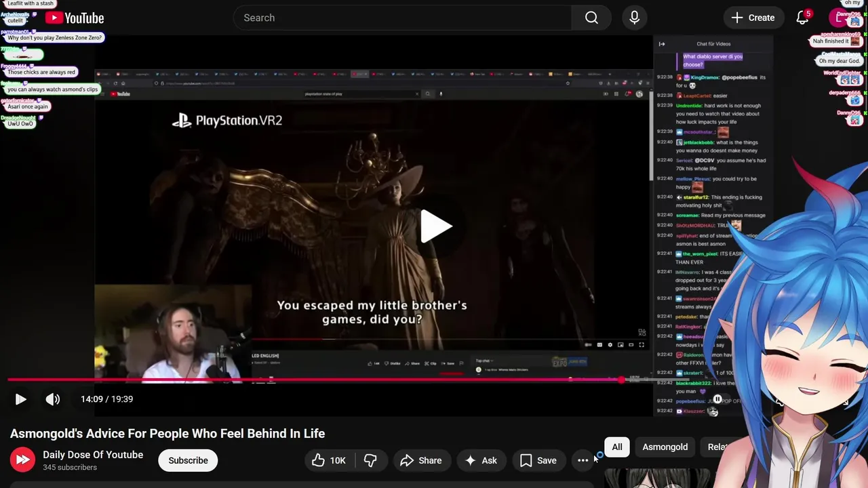Open the Daily Dose Of Youtube channel
Viewport: 868px width, 488px height.
93,455
